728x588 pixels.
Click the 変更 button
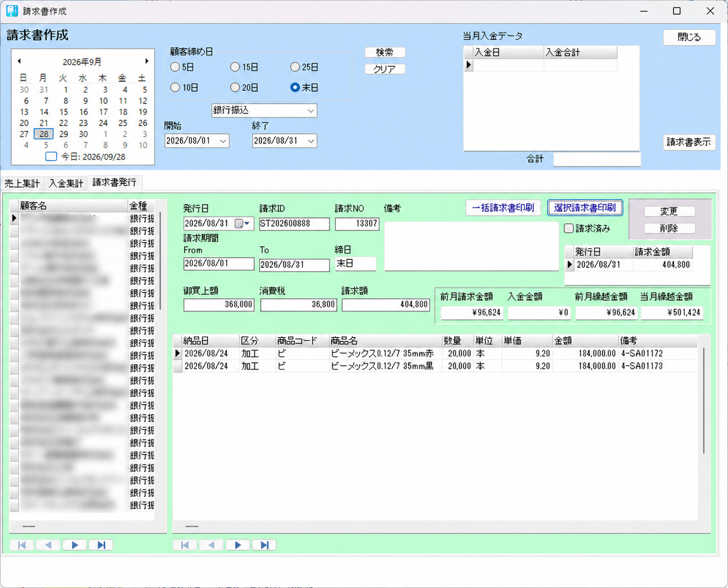coord(669,211)
